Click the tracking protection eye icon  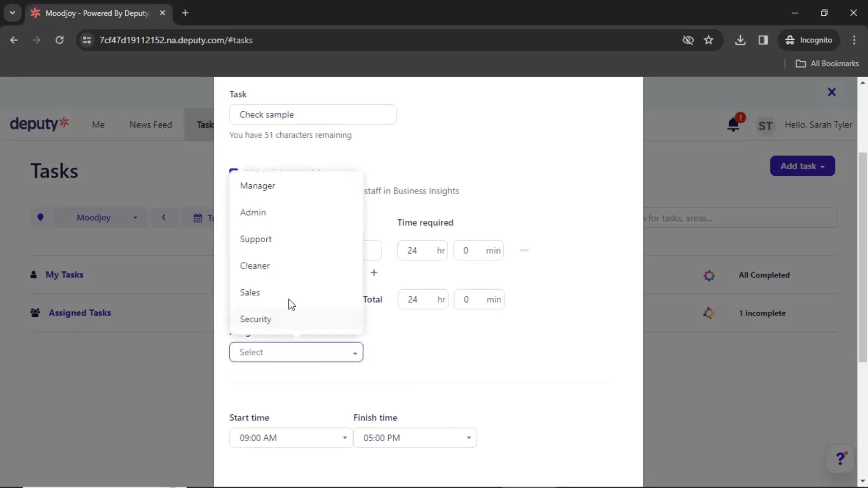688,40
